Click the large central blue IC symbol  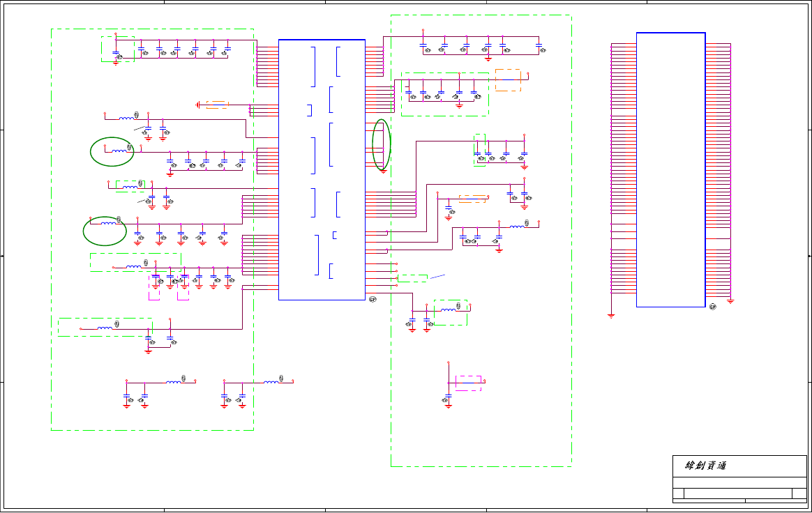click(322, 170)
